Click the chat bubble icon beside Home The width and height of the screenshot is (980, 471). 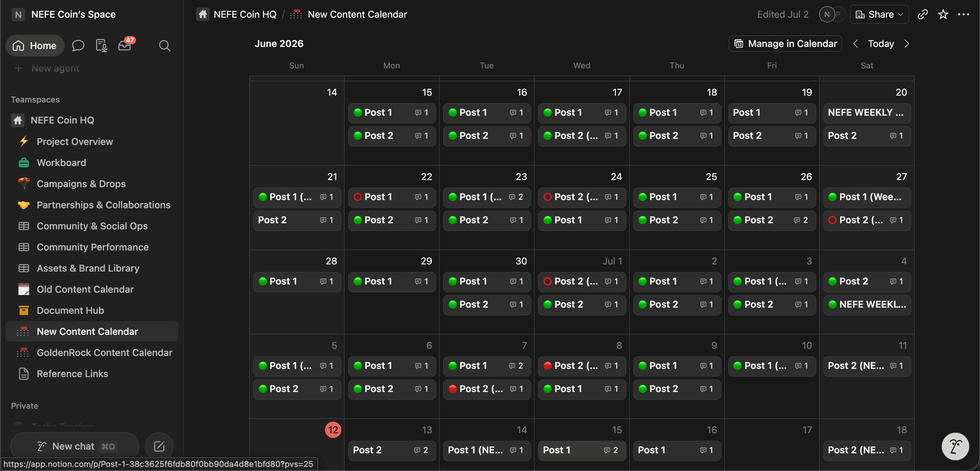click(78, 46)
